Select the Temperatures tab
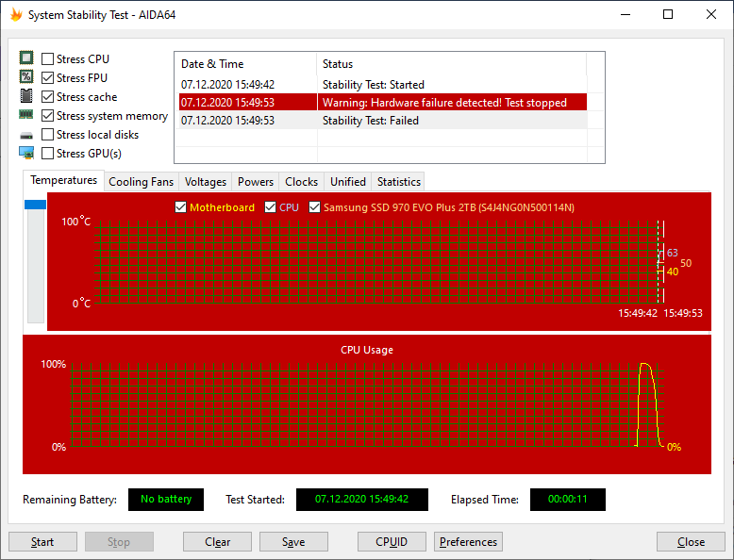 pyautogui.click(x=63, y=180)
